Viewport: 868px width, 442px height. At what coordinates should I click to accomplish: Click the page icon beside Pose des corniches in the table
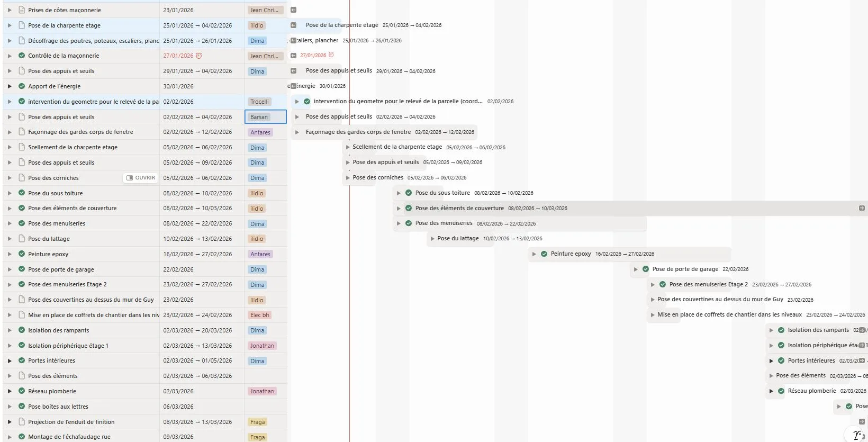(22, 178)
